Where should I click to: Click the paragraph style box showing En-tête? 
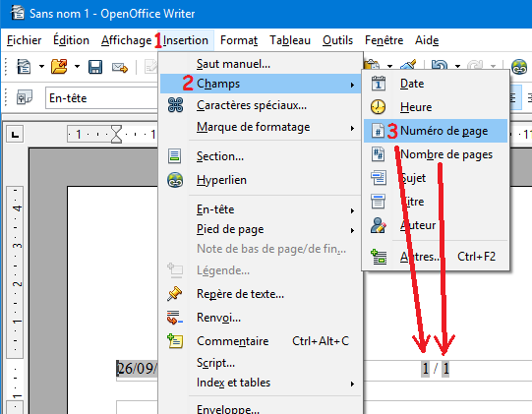102,98
